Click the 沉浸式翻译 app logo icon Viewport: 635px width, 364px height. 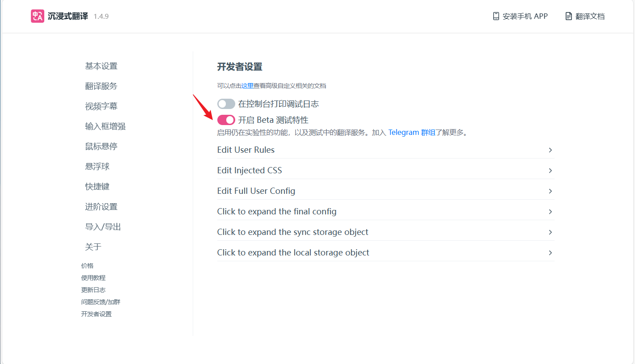point(37,16)
